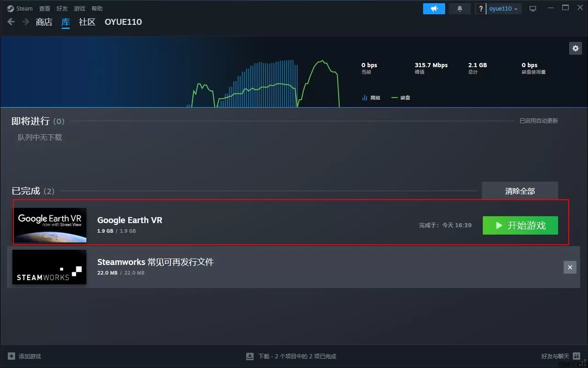This screenshot has width=588, height=368.
Task: Click the forward navigation arrow
Action: pyautogui.click(x=26, y=22)
